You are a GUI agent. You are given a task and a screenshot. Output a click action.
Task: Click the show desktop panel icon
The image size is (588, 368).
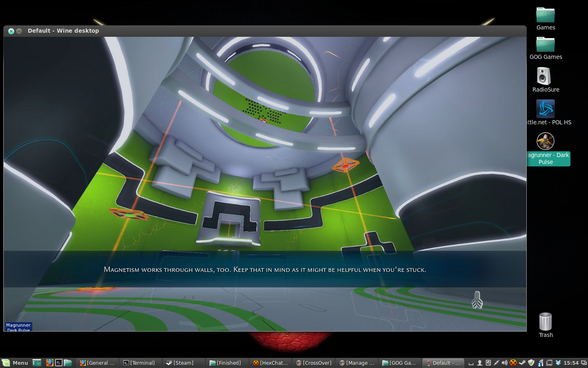pos(37,363)
